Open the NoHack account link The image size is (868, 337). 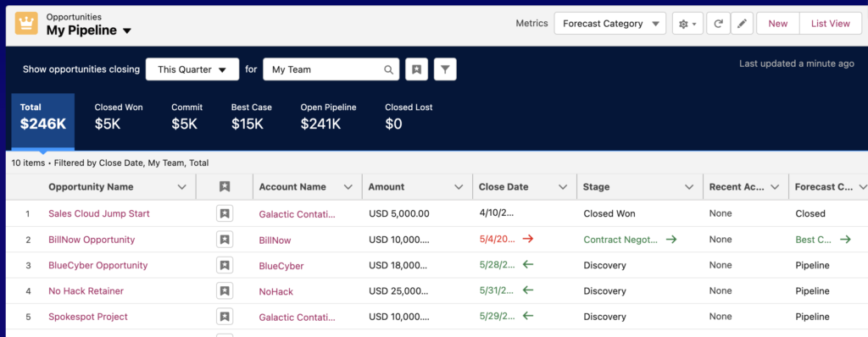coord(275,291)
